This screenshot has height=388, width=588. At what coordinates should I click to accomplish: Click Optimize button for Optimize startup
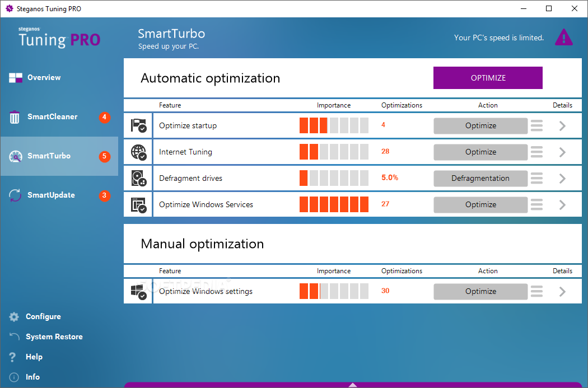tap(480, 126)
